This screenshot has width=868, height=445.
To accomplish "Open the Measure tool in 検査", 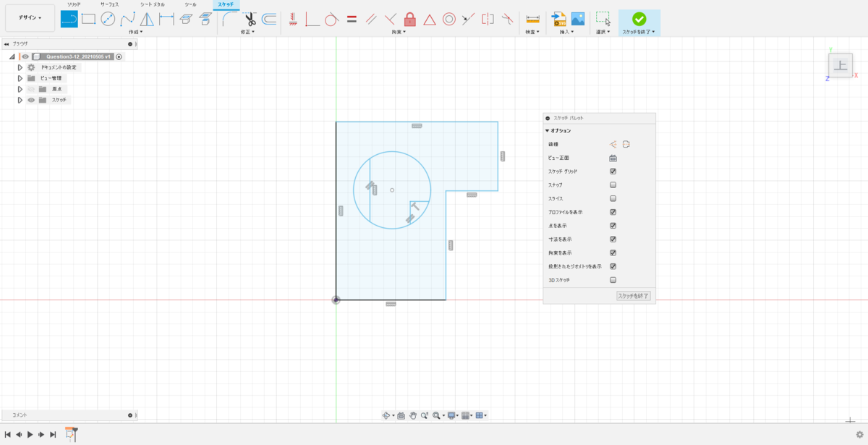I will point(532,20).
